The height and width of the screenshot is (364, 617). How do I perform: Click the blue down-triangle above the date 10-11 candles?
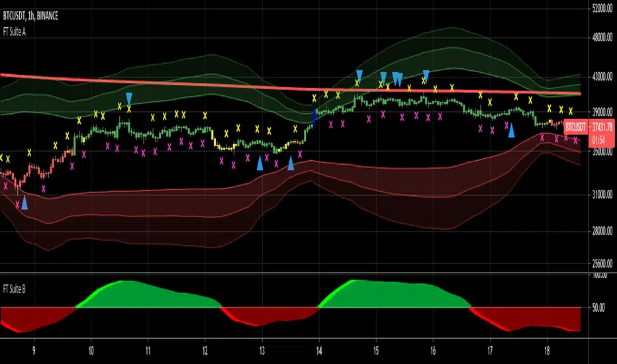(129, 99)
